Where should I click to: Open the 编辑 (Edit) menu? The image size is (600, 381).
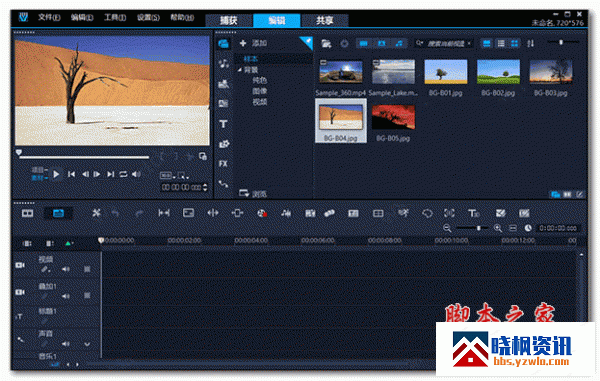pyautogui.click(x=82, y=17)
